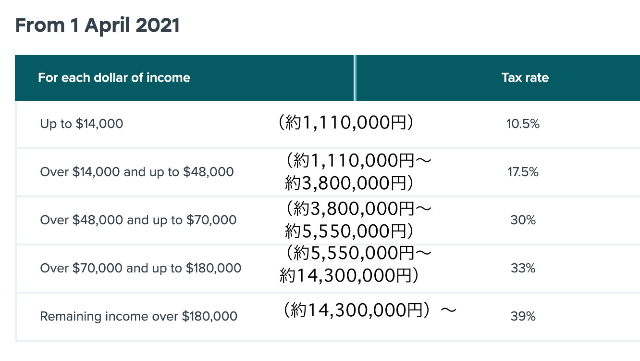
Task: Select the 'For each dollar of income' header
Action: (114, 78)
